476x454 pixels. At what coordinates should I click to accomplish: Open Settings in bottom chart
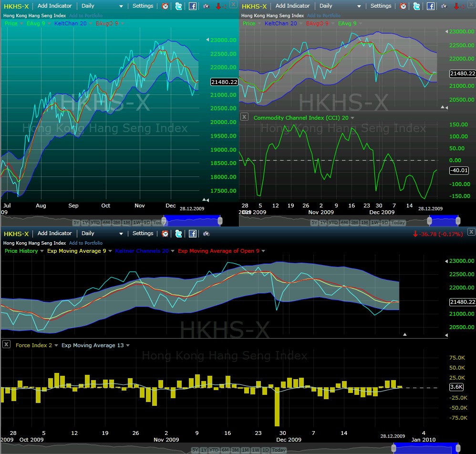point(143,233)
